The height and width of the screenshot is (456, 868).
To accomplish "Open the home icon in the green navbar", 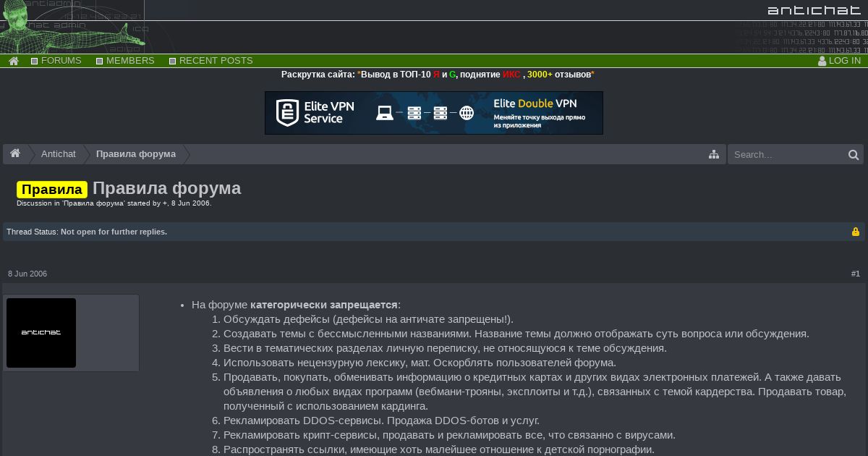I will coord(13,61).
